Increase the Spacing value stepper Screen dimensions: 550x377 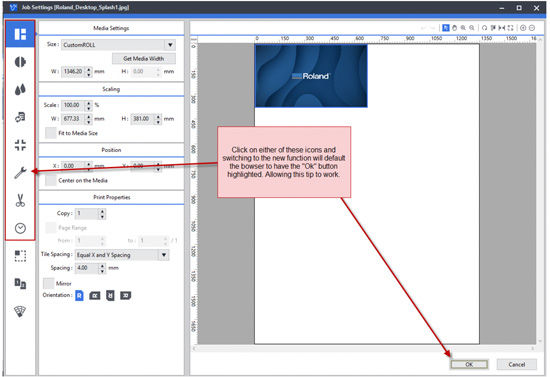(x=102, y=265)
